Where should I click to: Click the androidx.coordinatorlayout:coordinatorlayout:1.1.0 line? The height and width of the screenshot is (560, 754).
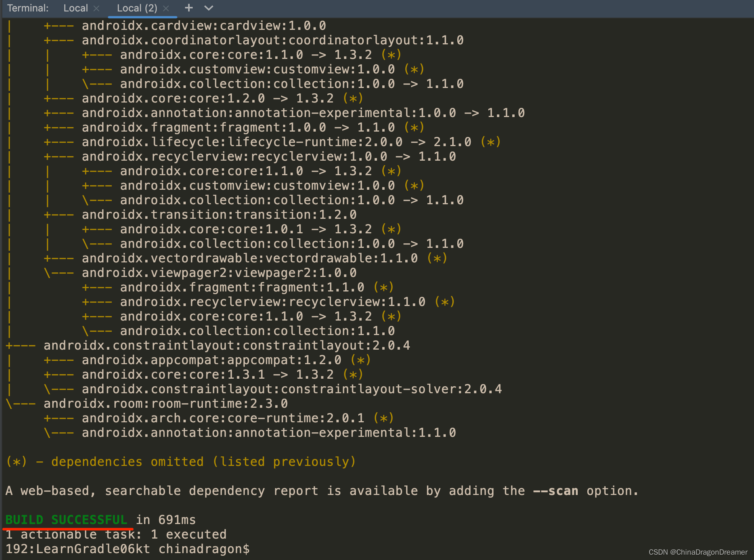pyautogui.click(x=273, y=40)
